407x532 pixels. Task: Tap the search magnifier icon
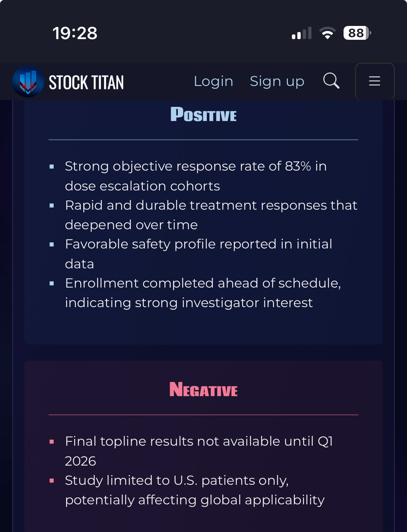pyautogui.click(x=331, y=81)
